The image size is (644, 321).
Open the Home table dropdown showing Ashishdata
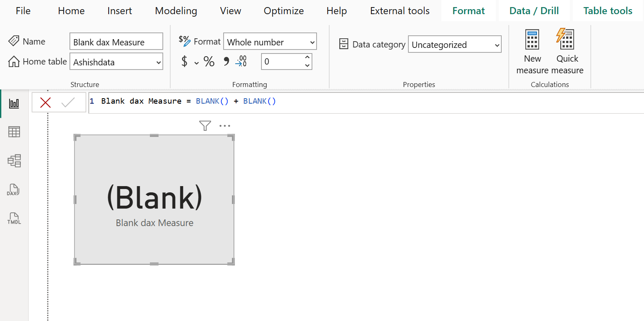(116, 61)
